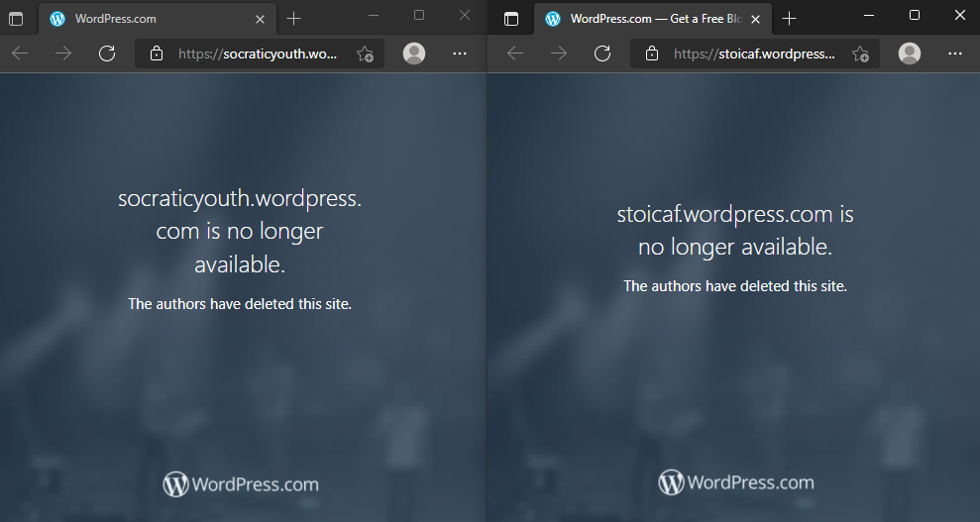Go forward in the right browser window
The width and height of the screenshot is (980, 522).
pyautogui.click(x=559, y=53)
